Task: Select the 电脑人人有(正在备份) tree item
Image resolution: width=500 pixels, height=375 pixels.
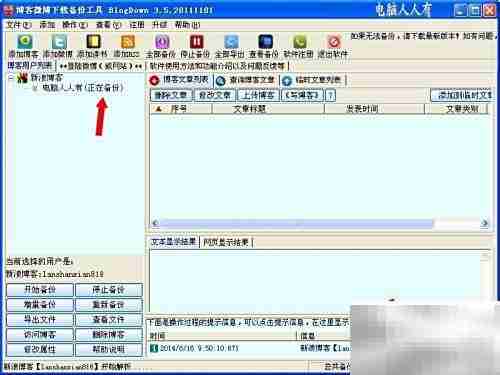Action: pyautogui.click(x=83, y=88)
